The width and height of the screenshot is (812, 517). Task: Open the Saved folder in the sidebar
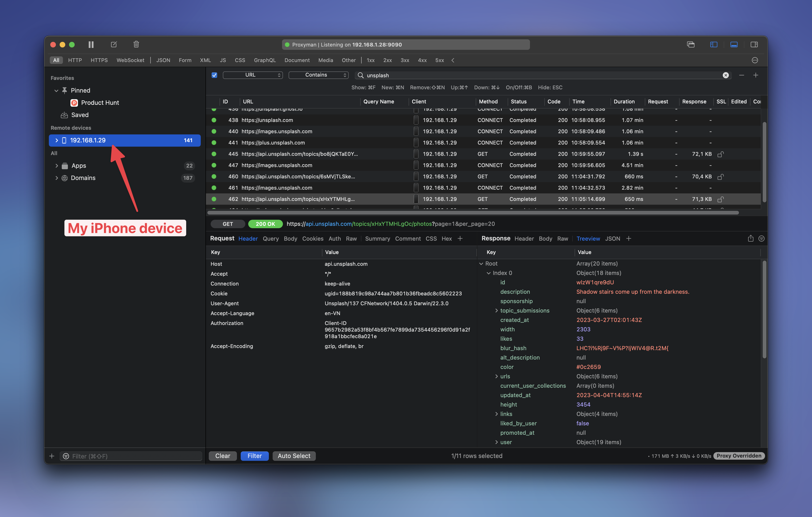click(80, 115)
